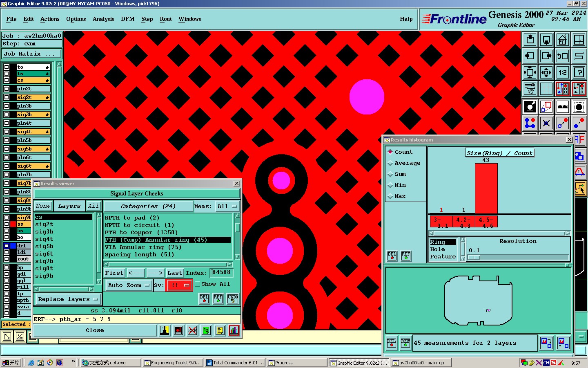Click the pan up view icon
588x368 pixels.
[x=530, y=40]
